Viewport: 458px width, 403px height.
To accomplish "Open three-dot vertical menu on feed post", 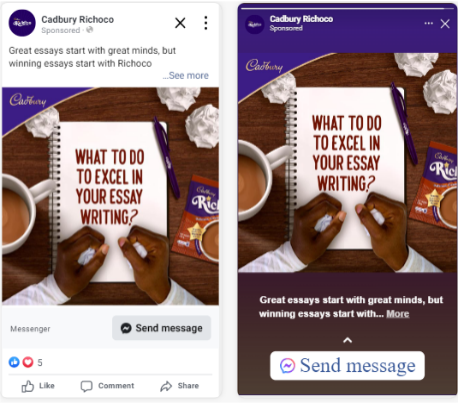I will 206,23.
